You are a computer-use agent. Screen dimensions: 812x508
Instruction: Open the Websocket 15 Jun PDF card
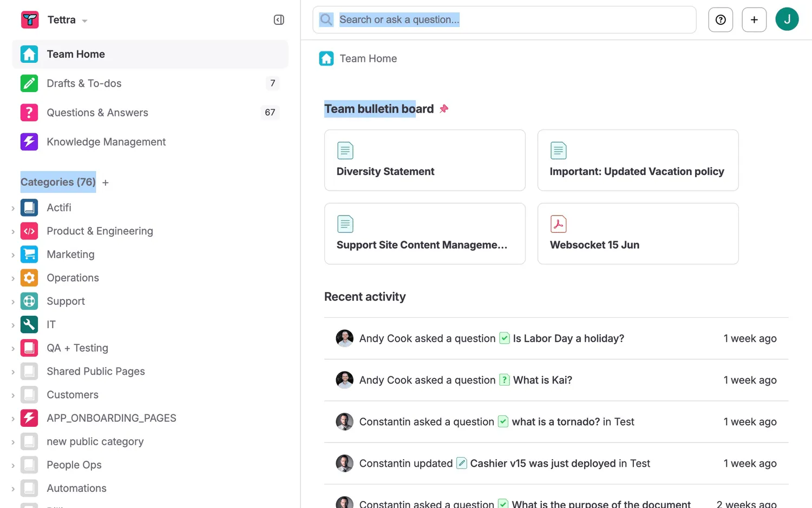[638, 234]
